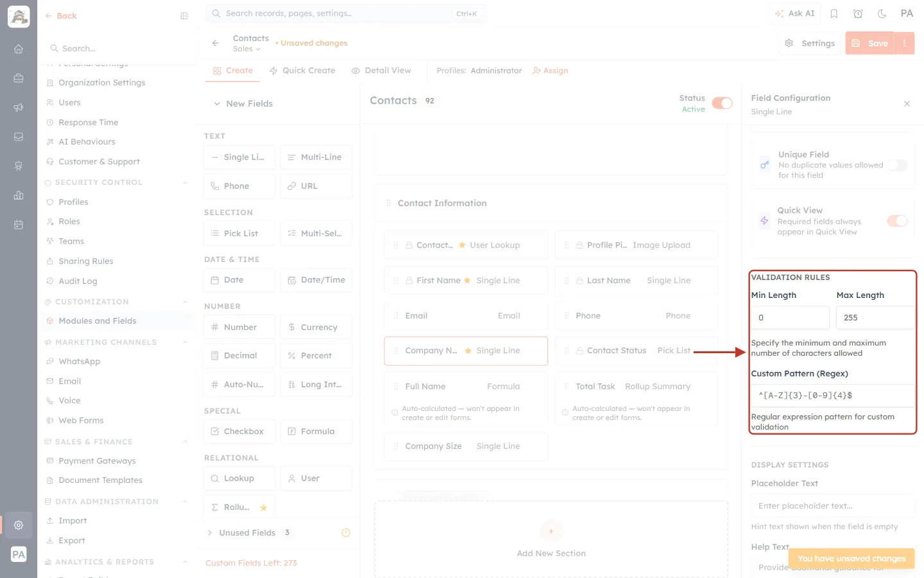This screenshot has height=578, width=924.
Task: Click the Custom Pattern regex field
Action: coord(833,396)
